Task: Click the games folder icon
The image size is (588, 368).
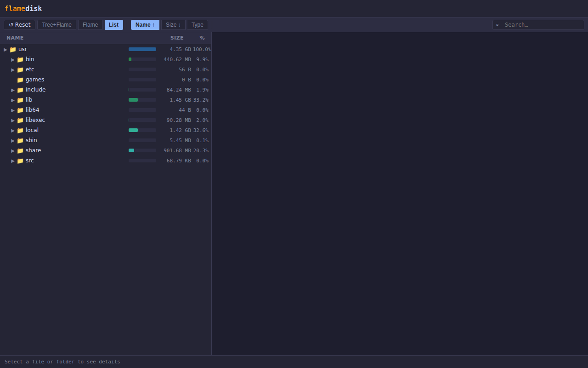Action: coord(20,80)
